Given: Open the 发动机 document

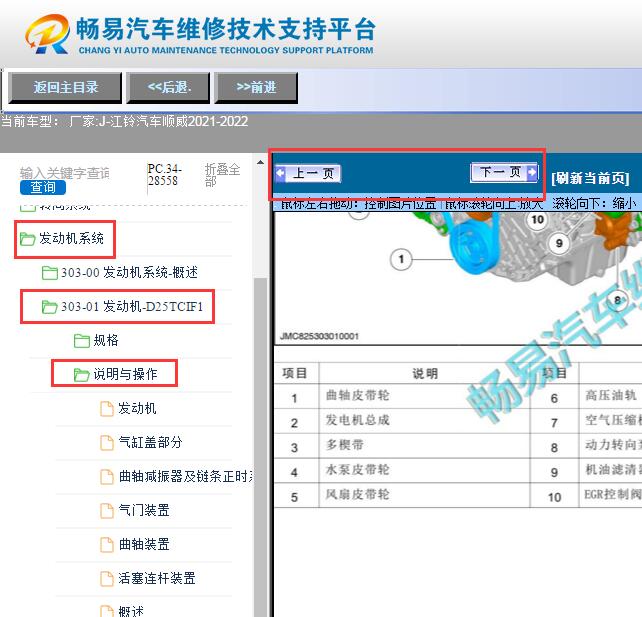Looking at the screenshot, I should [137, 408].
